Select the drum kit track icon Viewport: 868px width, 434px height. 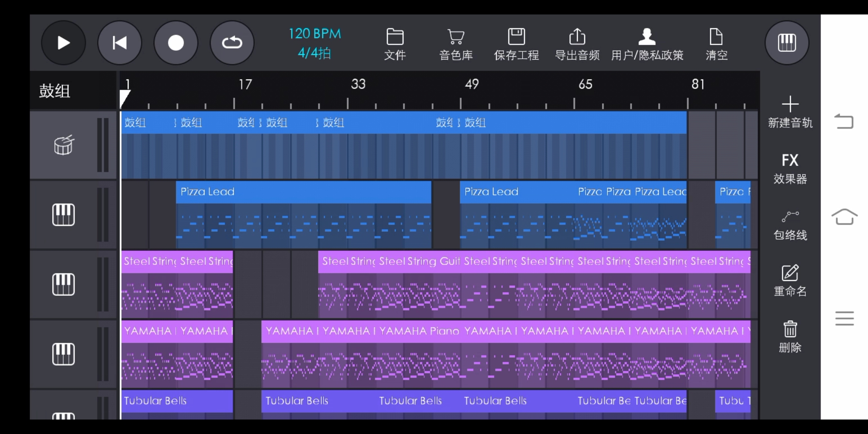(63, 145)
